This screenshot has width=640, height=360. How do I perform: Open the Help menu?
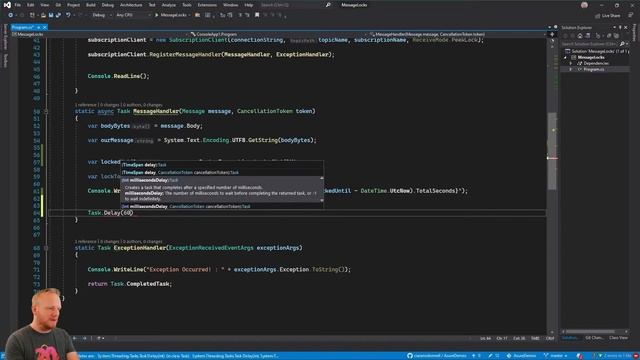coord(249,5)
